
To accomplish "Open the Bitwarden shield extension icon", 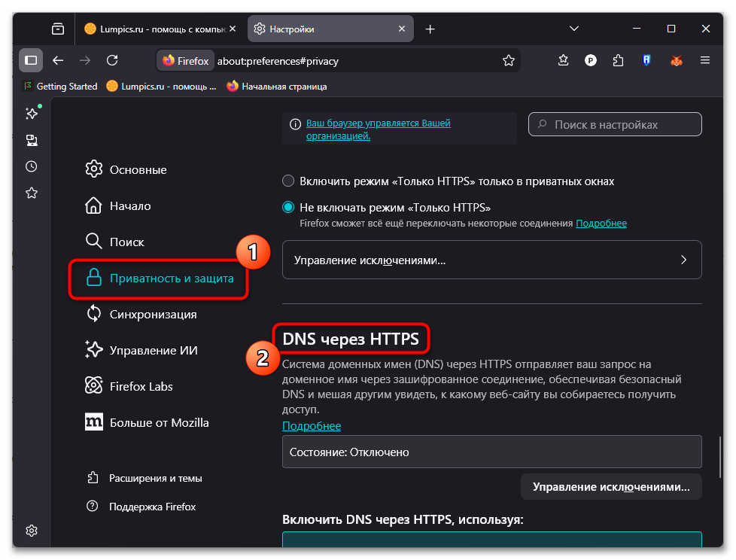I will coord(646,60).
